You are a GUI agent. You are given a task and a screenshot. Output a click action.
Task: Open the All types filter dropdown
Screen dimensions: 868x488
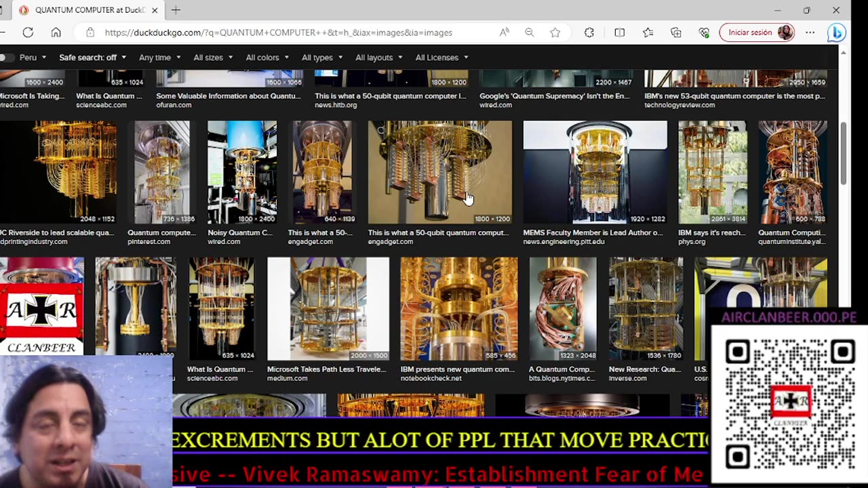pyautogui.click(x=322, y=58)
